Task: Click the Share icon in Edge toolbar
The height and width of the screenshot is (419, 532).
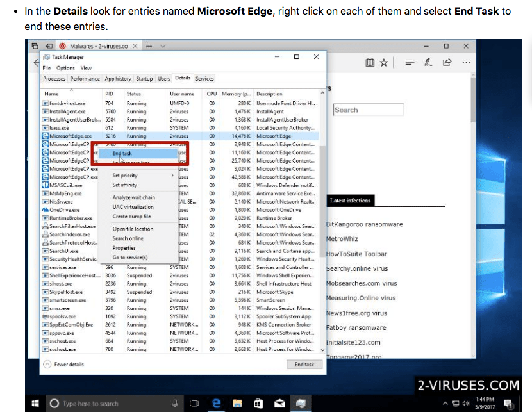Action: click(x=447, y=62)
